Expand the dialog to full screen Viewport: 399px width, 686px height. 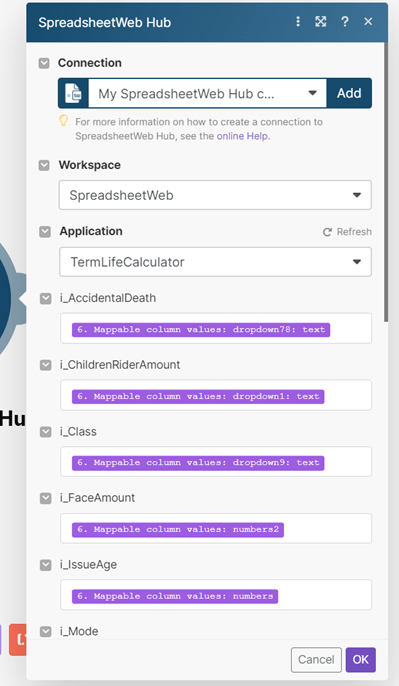[x=321, y=21]
